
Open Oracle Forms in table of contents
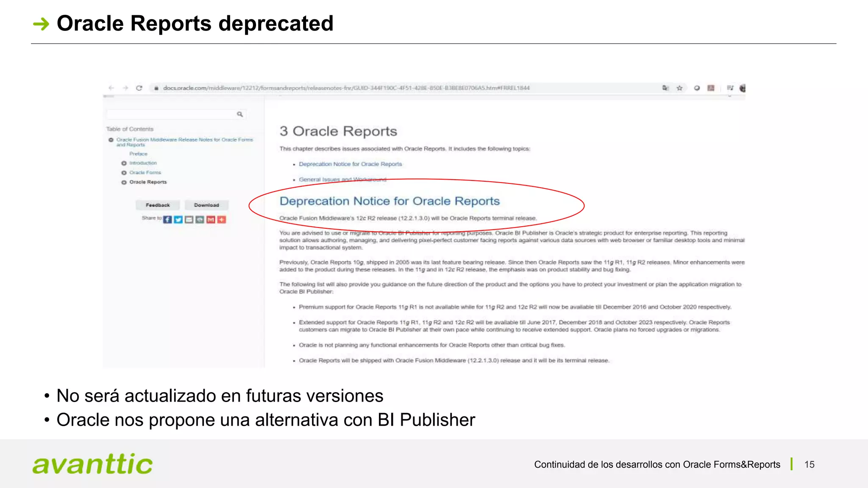(x=145, y=173)
